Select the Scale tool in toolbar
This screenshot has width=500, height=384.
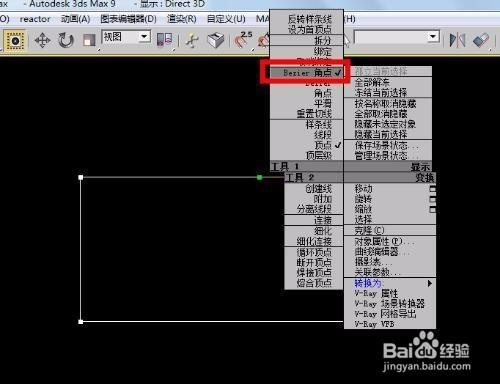(89, 41)
